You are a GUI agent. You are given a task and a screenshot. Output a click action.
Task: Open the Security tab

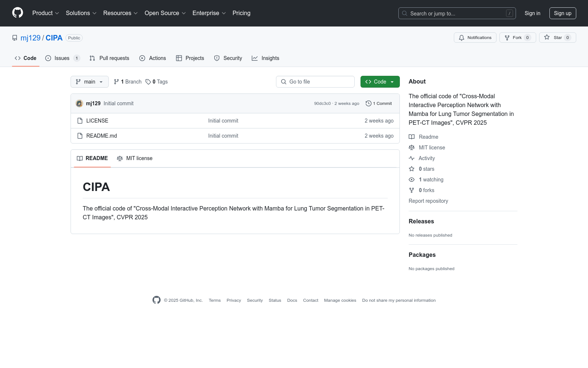228,58
